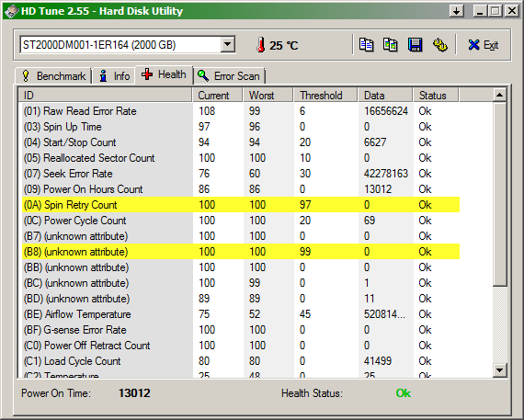
Task: Click the green Health Status Ok text
Action: 404,393
